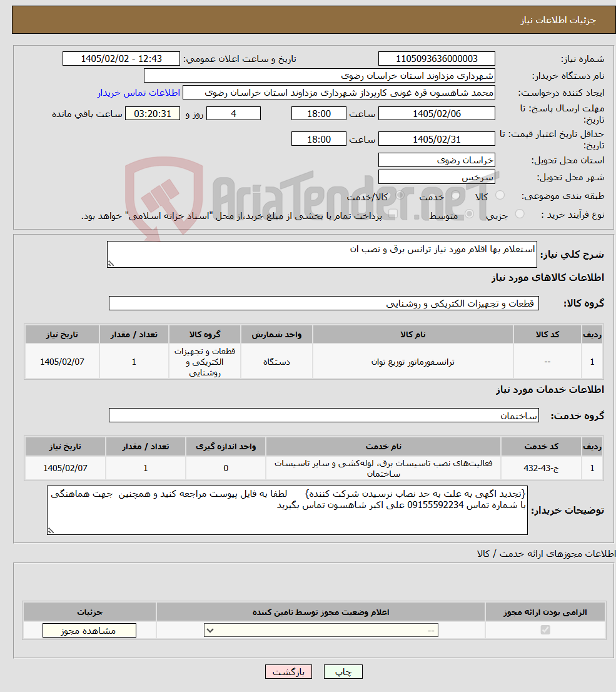Open the license status dropdown
Image resolution: width=616 pixels, height=692 pixels.
(321, 630)
